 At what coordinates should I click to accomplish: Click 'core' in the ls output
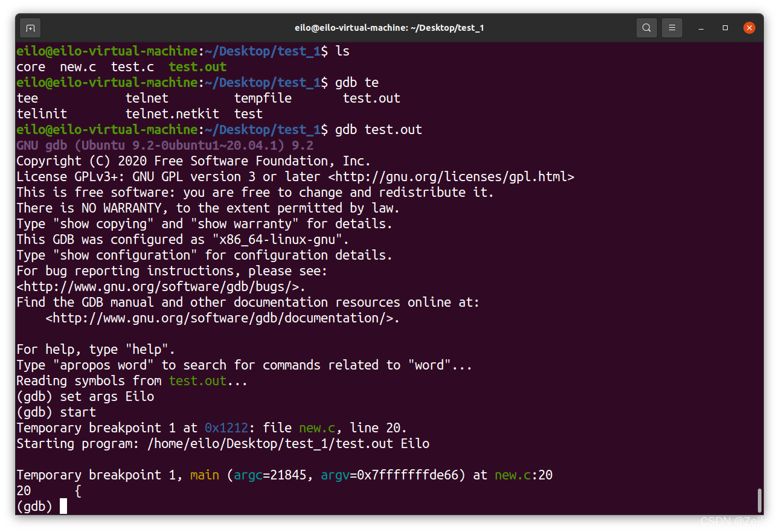coord(31,67)
